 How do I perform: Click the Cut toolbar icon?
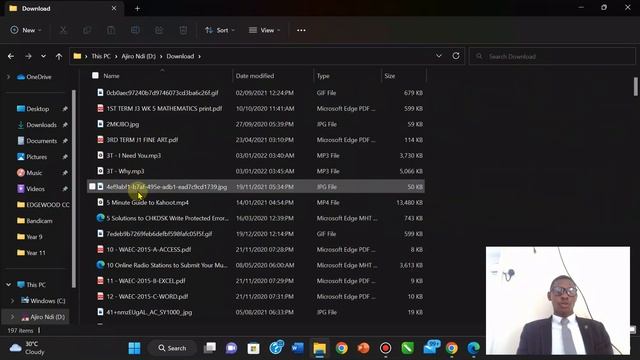point(63,30)
